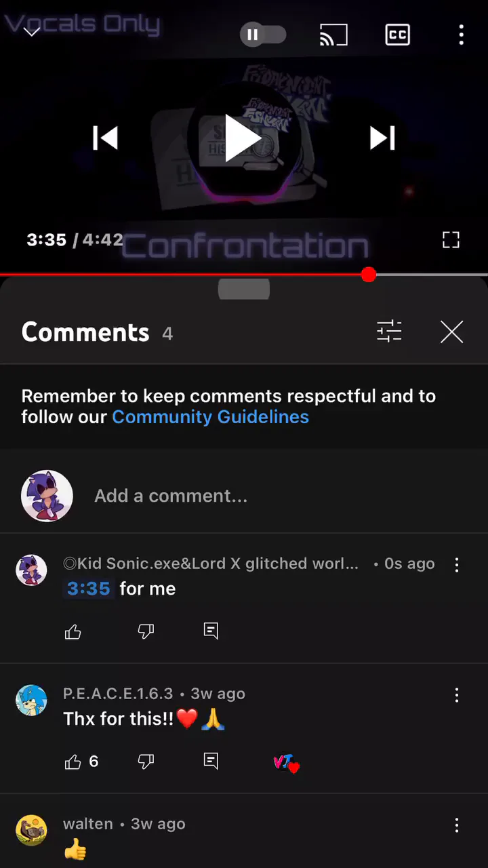Open the Community Guidelines link
This screenshot has width=488, height=868.
click(x=210, y=417)
